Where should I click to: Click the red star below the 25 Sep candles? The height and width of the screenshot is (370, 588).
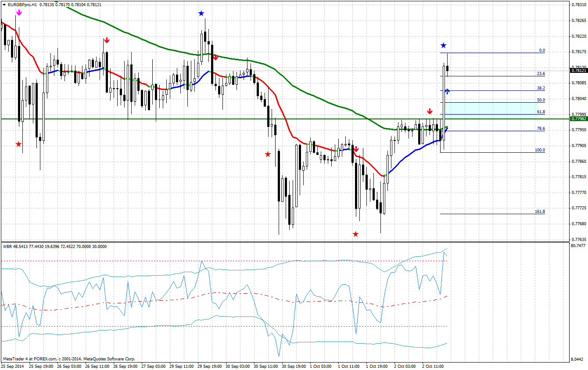(18, 144)
